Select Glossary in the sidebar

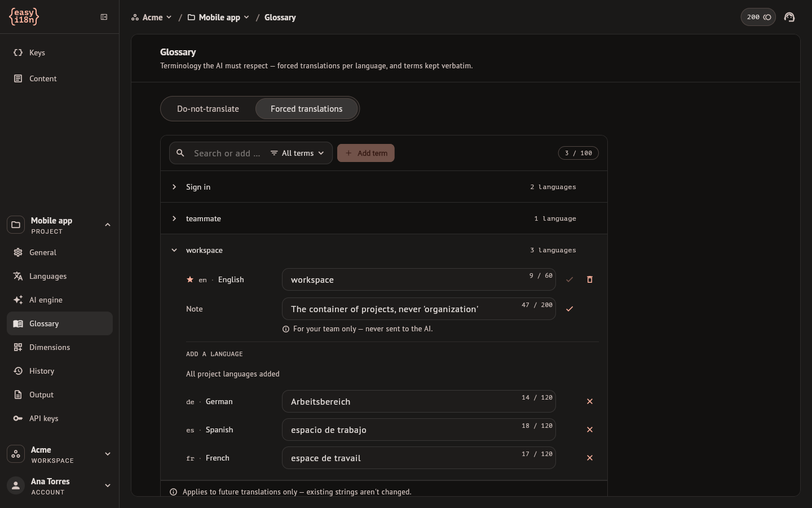point(60,323)
